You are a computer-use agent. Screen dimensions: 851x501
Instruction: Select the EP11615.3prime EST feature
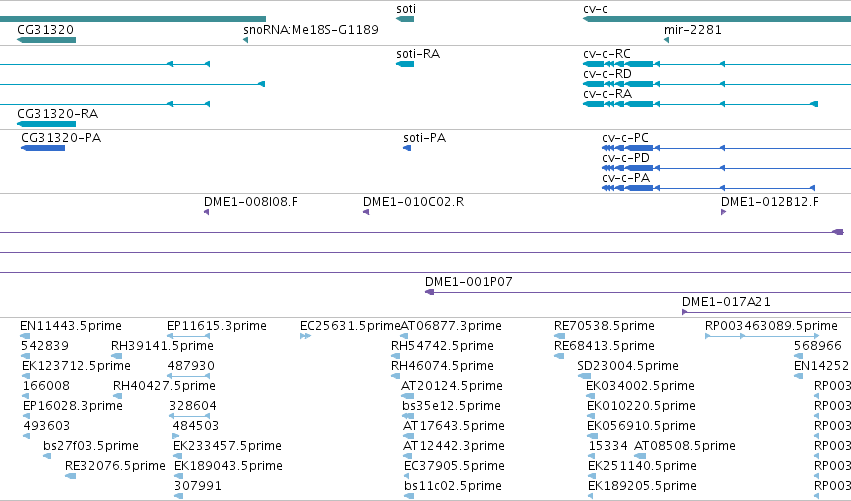click(188, 336)
